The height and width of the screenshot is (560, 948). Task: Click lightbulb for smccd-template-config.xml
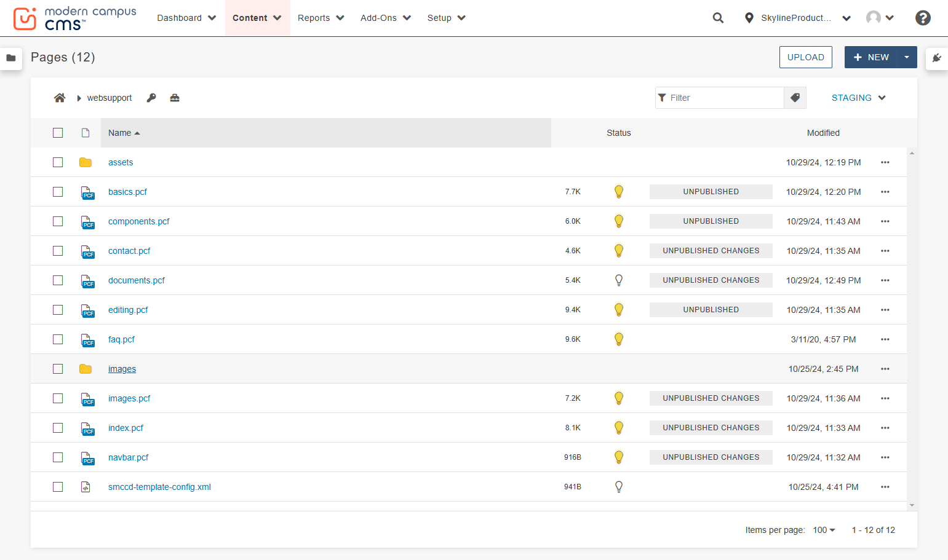pyautogui.click(x=619, y=487)
